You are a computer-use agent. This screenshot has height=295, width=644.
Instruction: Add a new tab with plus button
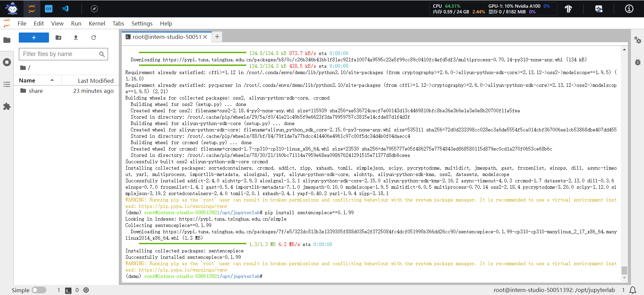[x=217, y=37]
